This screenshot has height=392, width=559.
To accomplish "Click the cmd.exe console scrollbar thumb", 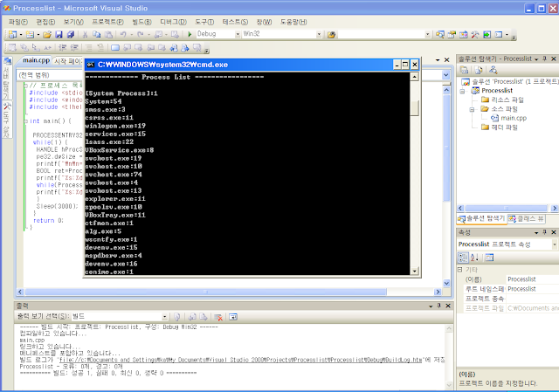I will 414,108.
